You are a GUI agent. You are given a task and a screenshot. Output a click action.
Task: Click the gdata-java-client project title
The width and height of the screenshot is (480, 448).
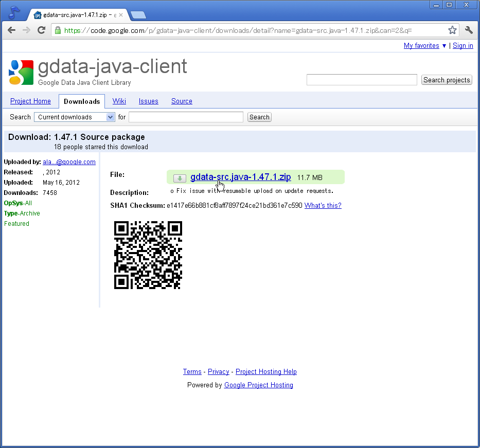[x=112, y=66]
